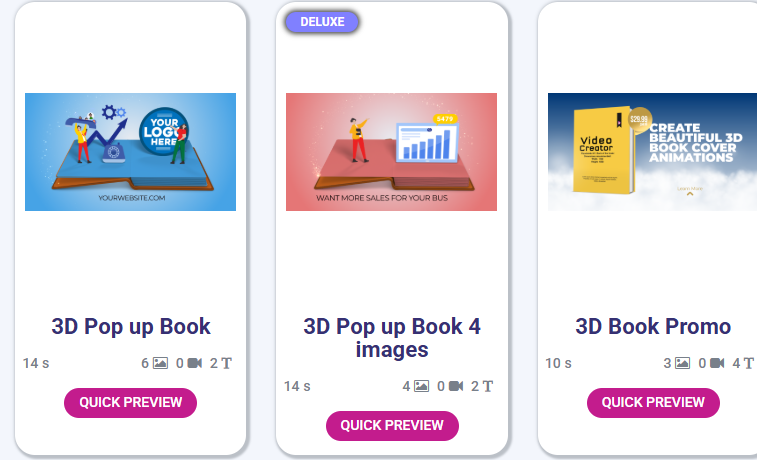Click image icon on 3D Pop up Book 4 images
Viewport: 757px width, 460px height.
pyautogui.click(x=421, y=386)
